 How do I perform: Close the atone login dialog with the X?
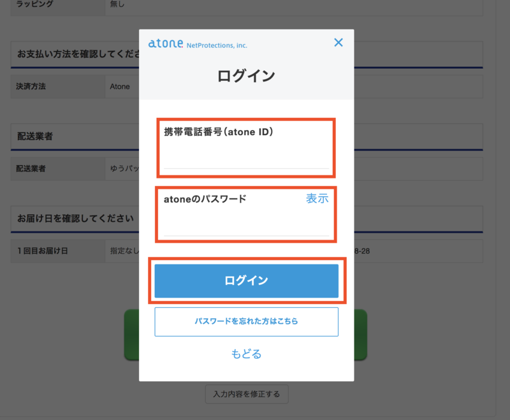[339, 43]
